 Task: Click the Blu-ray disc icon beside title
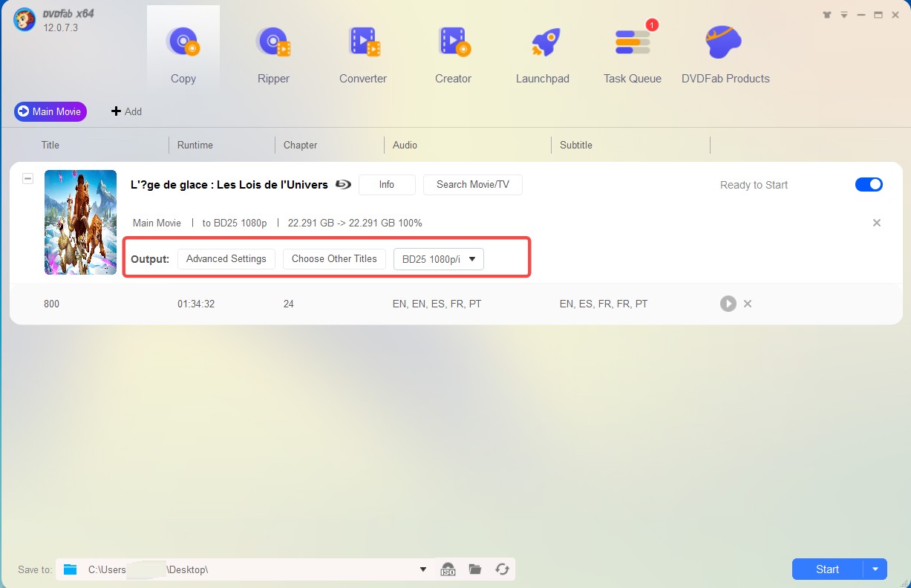point(342,185)
